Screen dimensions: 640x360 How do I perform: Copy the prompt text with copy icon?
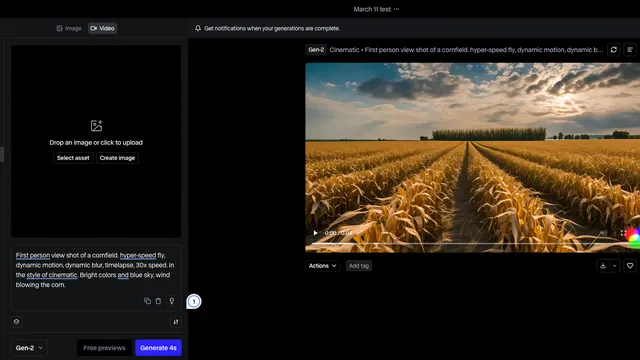(x=147, y=301)
